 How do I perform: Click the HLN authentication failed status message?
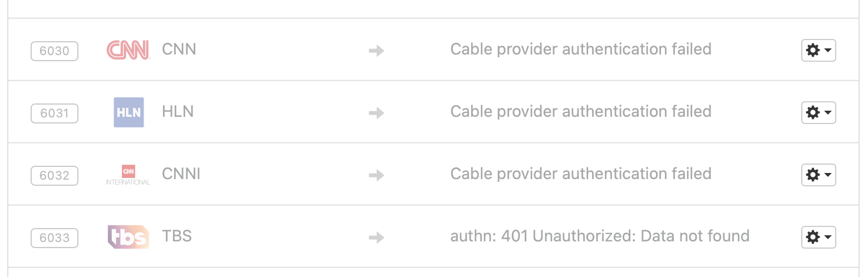581,112
